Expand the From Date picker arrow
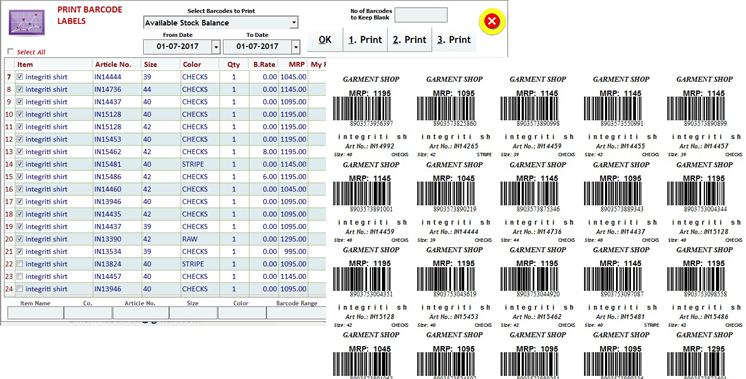 (x=216, y=47)
